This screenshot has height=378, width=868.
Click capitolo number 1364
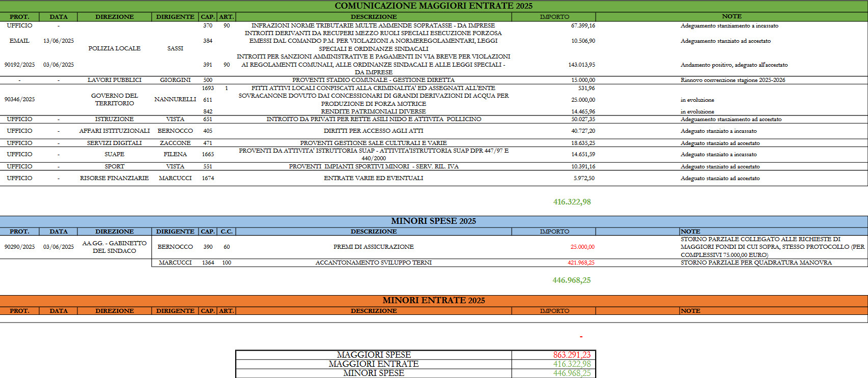(208, 263)
